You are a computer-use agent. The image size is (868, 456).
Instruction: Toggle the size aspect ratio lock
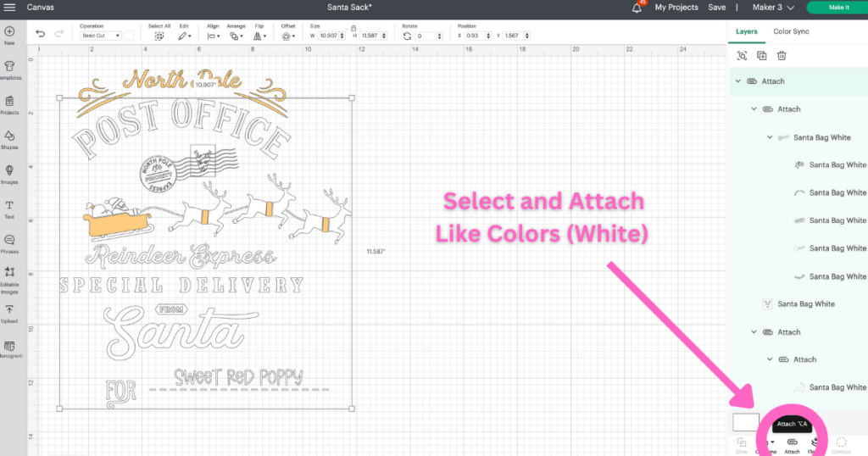pyautogui.click(x=353, y=28)
